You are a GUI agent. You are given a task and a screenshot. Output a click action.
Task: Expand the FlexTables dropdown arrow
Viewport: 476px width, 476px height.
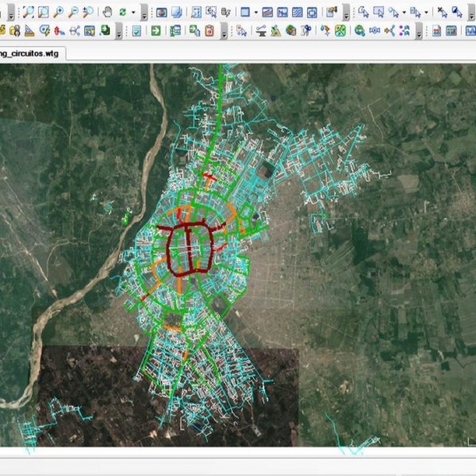(256, 13)
